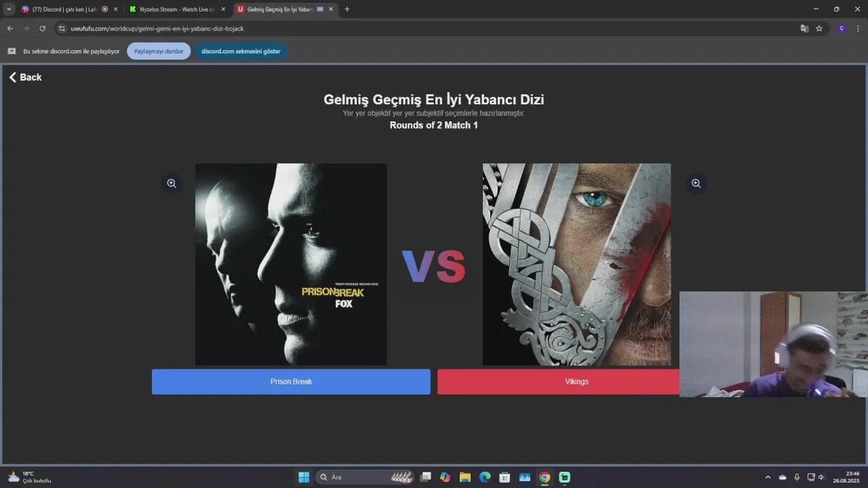Reload the current page
The height and width of the screenshot is (488, 868).
(42, 28)
